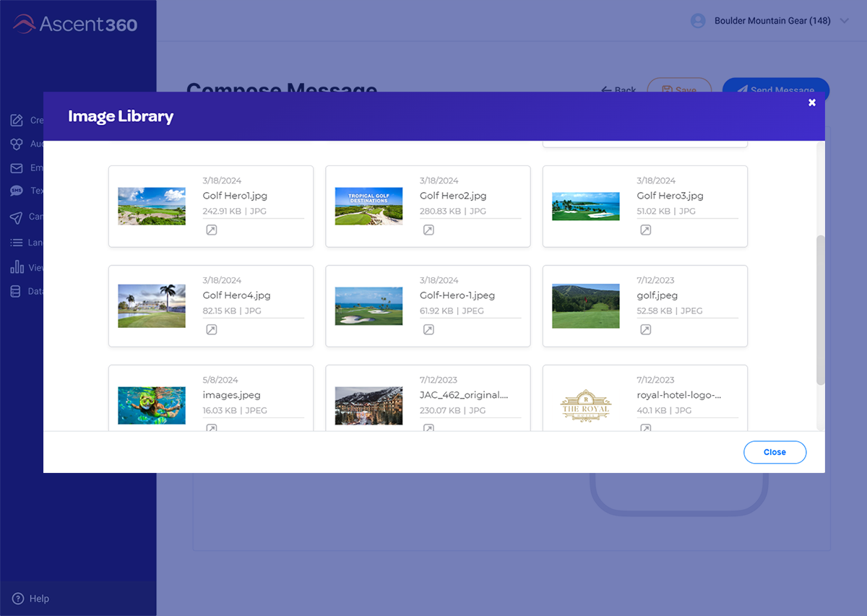Click the Audience icon in sidebar

click(x=16, y=144)
